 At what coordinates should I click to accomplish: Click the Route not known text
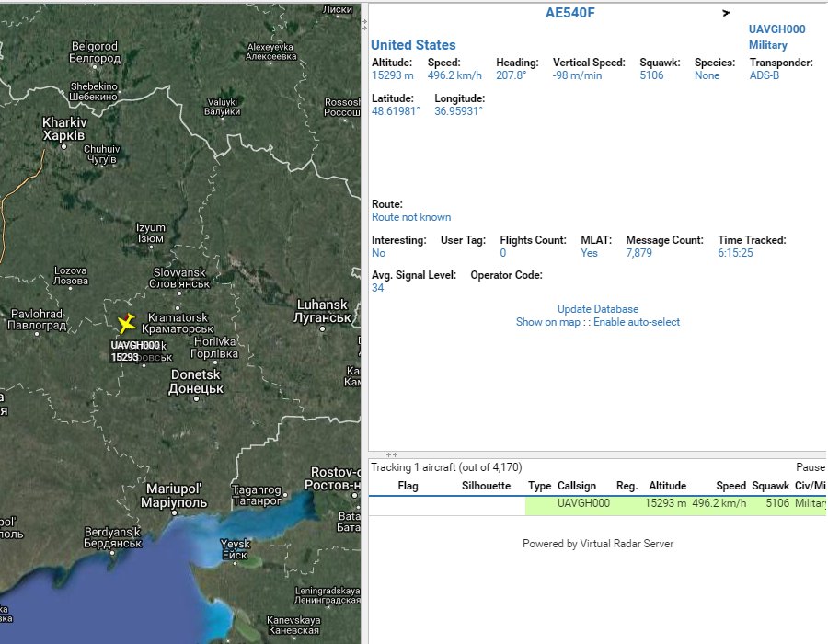411,217
